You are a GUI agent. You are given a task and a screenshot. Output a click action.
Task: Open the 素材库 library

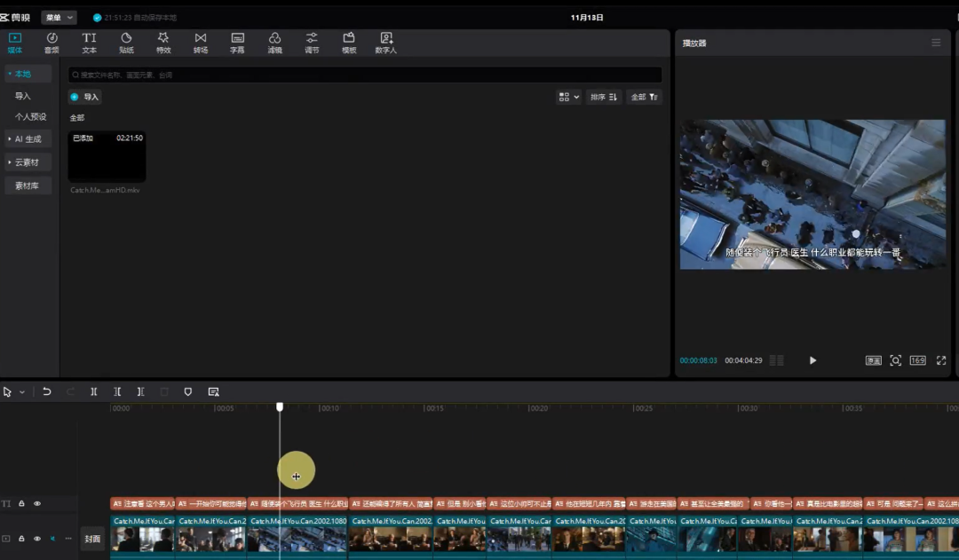click(28, 185)
